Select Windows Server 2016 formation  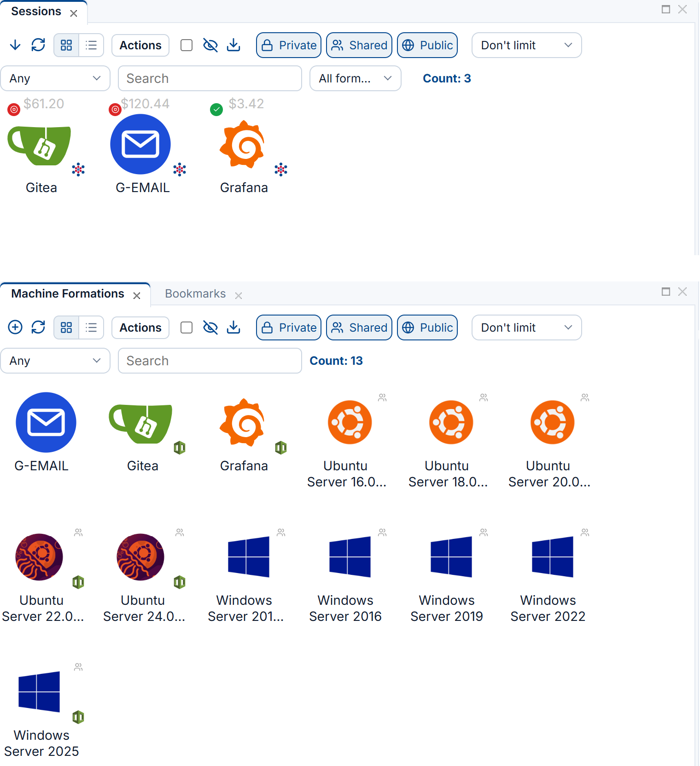[350, 557]
